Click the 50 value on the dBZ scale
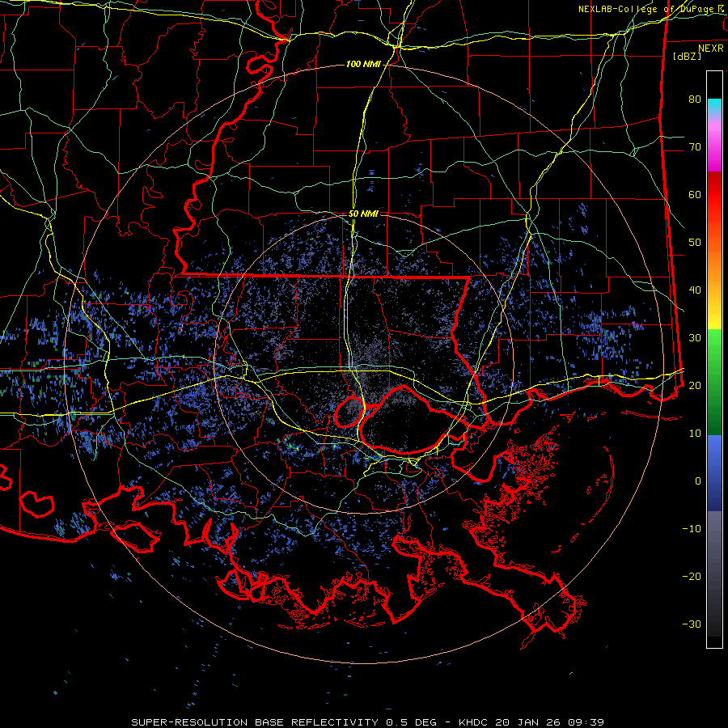The width and height of the screenshot is (728, 728). (695, 243)
